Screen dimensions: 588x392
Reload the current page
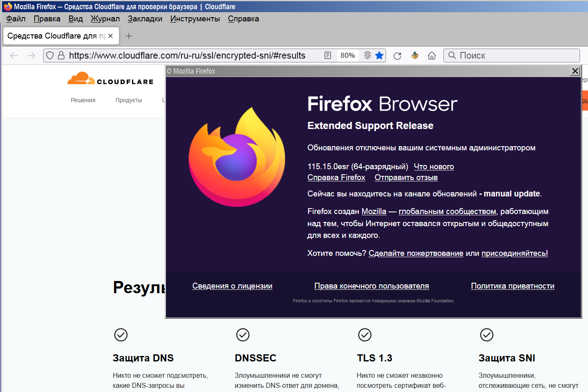(397, 56)
